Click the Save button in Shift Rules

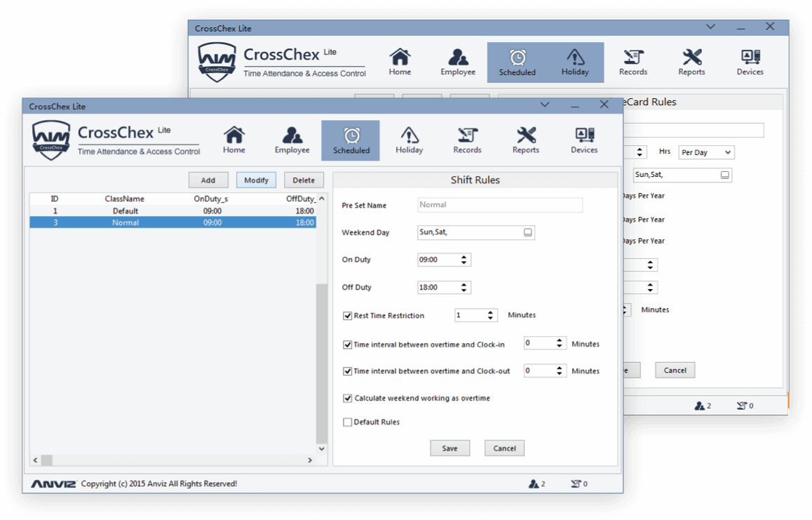[449, 448]
